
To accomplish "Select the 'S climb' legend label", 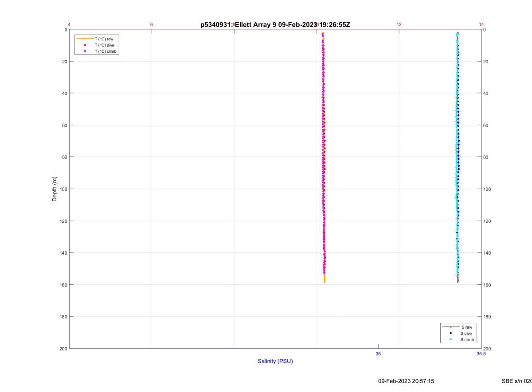I will (x=467, y=340).
